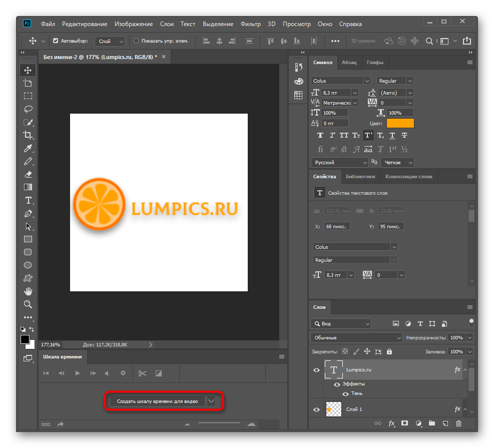This screenshot has width=494, height=448.
Task: Click the black foreground color swatch
Action: [25, 339]
